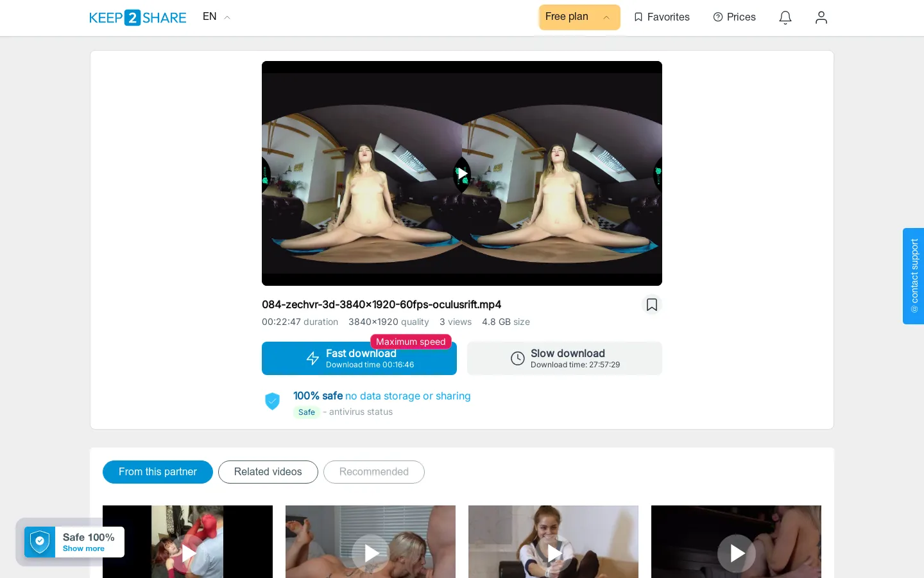Viewport: 924px width, 578px height.
Task: Click the 3840×1920 quality text
Action: [389, 322]
